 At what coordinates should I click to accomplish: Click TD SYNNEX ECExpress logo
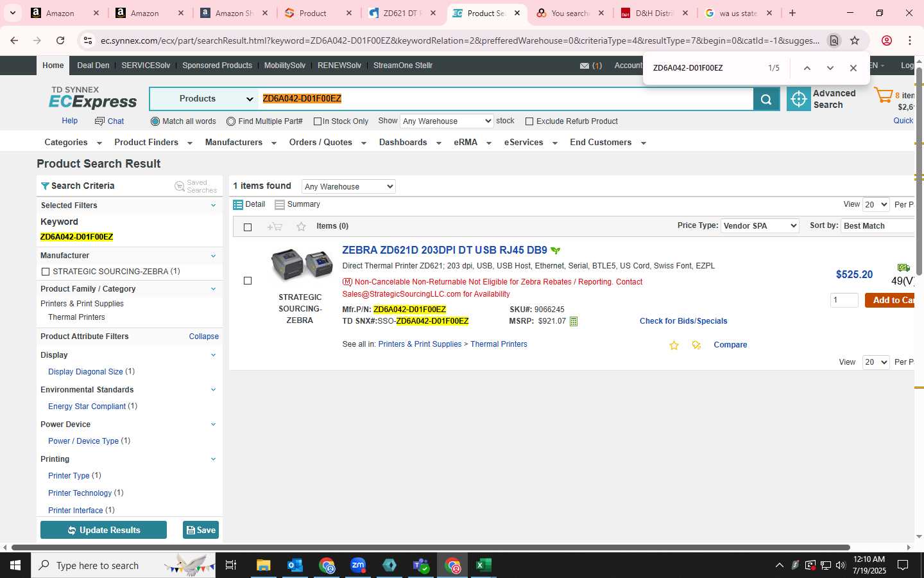coord(93,98)
